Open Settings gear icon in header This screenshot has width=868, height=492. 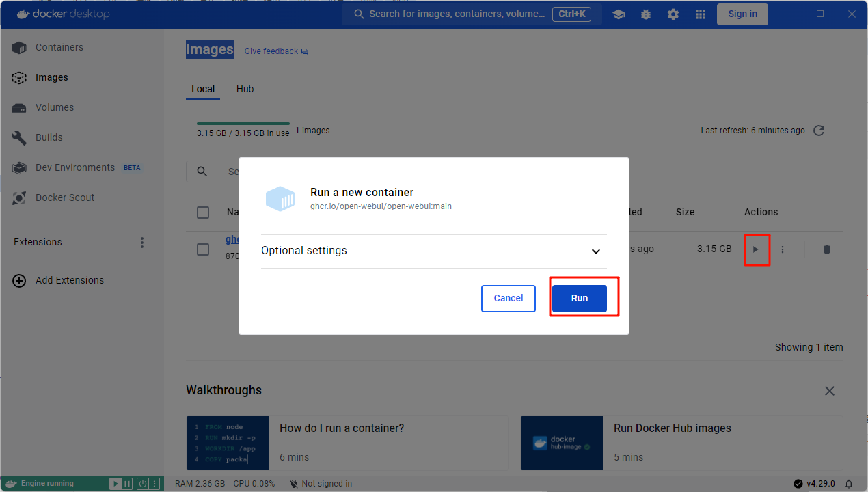pyautogui.click(x=673, y=14)
